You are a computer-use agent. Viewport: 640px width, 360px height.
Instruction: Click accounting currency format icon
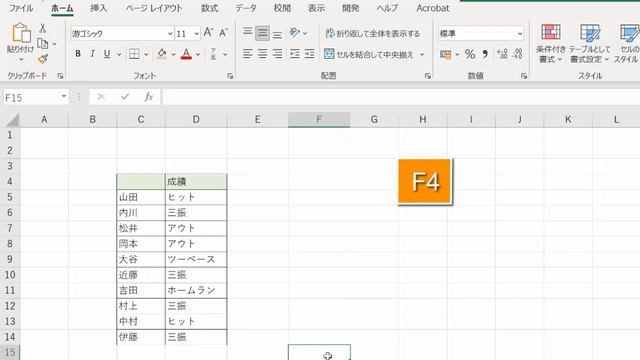pos(446,54)
